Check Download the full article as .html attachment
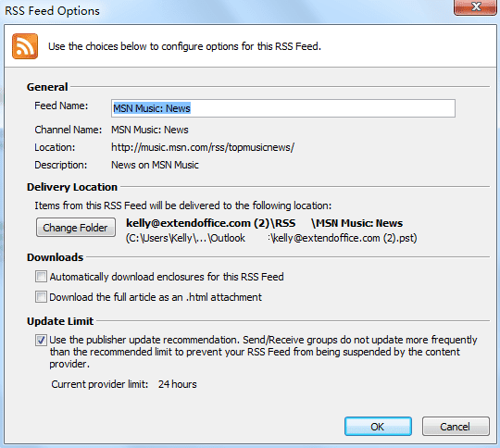 (x=41, y=297)
